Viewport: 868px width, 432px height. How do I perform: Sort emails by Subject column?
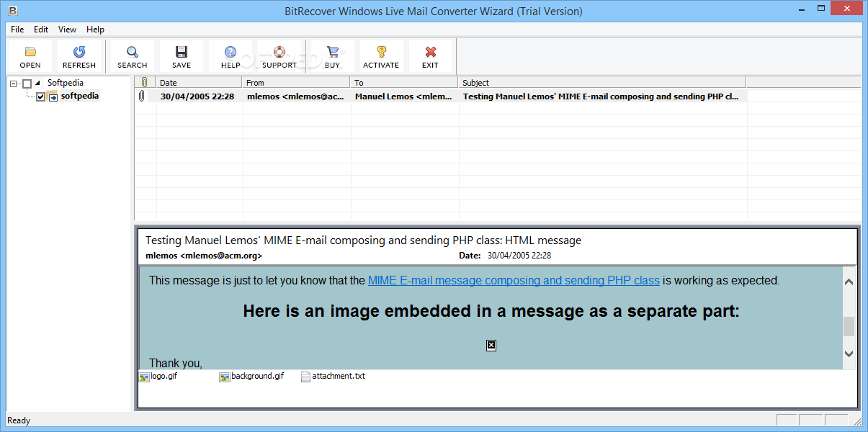point(602,82)
